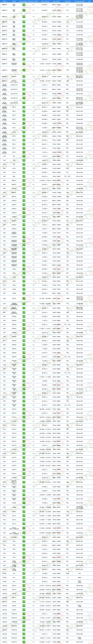
Task: Click years '07.1997 -> 08.2002' in Palio row
Action: tap(45, 298)
